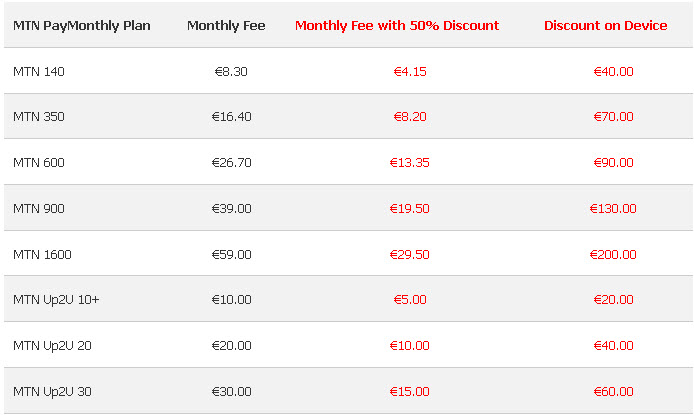Image resolution: width=694 pixels, height=415 pixels.
Task: Select the Monthly Fee column header
Action: coord(226,25)
